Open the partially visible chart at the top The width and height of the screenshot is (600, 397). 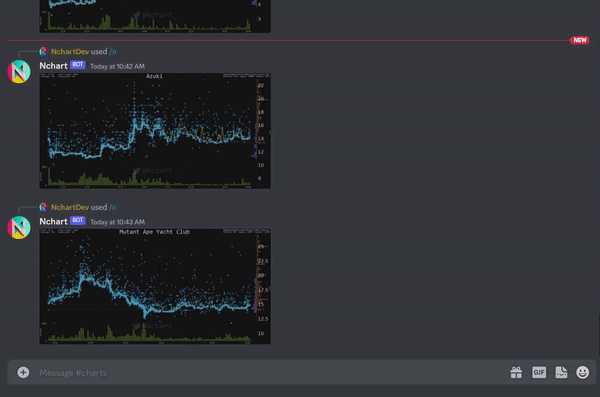[x=155, y=16]
